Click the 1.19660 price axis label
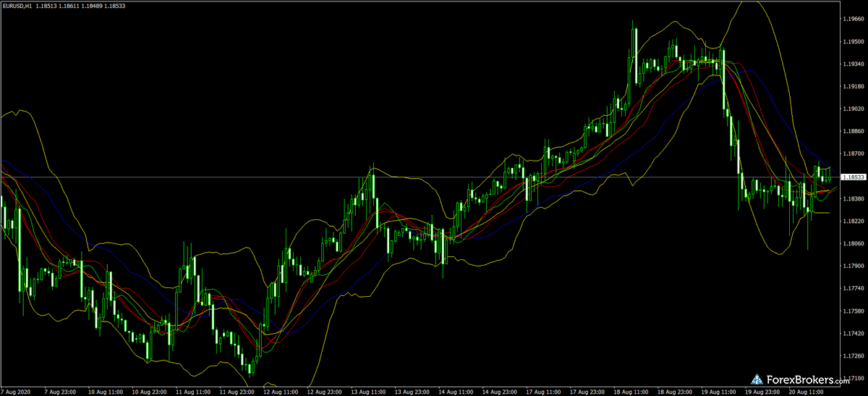Screen dimensions: 868x396 (x=851, y=20)
